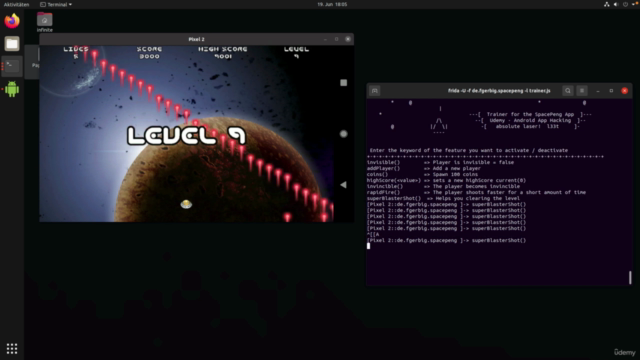Click the coins() command text
640x360 pixels.
click(377, 174)
